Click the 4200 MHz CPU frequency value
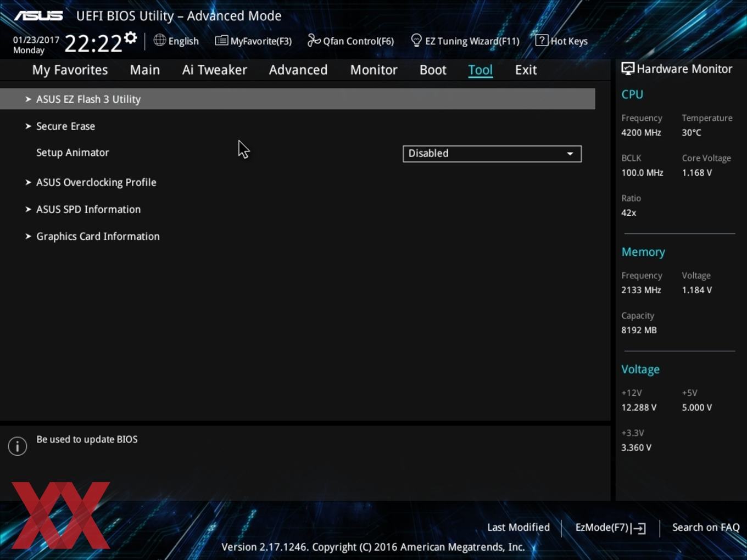Screen dimensions: 747x560 (x=641, y=132)
